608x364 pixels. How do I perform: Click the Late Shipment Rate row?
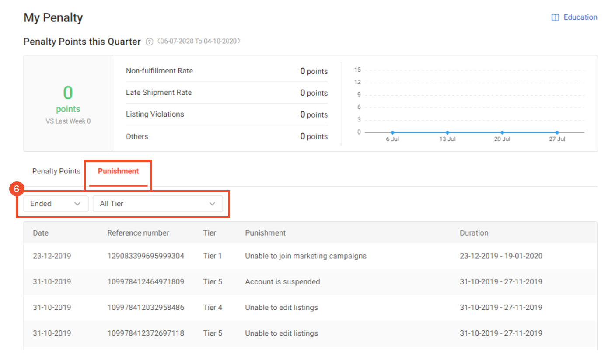tap(226, 93)
